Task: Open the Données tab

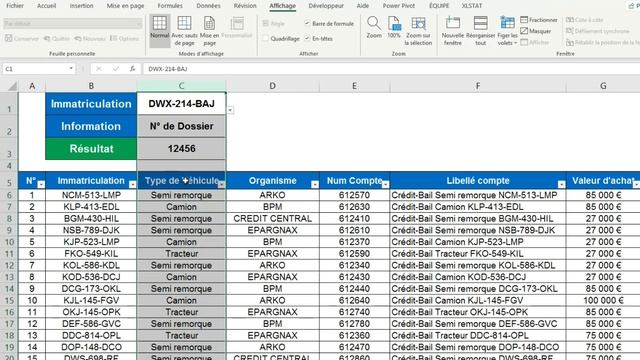Action: pyautogui.click(x=208, y=6)
